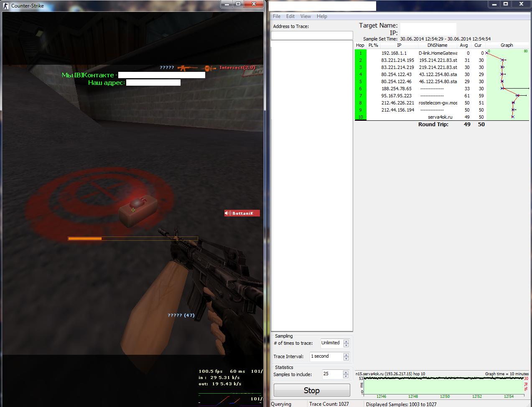Increase the Samples to include value
The width and height of the screenshot is (532, 407).
tap(346, 372)
